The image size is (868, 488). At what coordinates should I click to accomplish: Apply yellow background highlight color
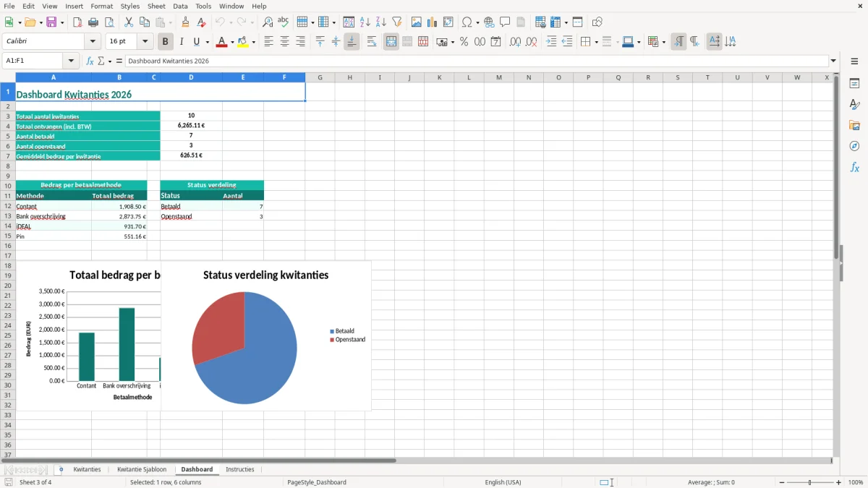[243, 42]
